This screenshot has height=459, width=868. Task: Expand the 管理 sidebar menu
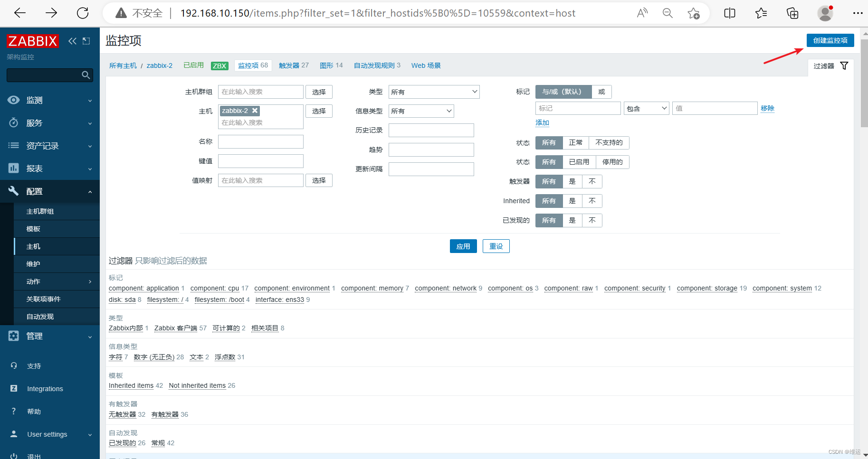click(x=50, y=336)
